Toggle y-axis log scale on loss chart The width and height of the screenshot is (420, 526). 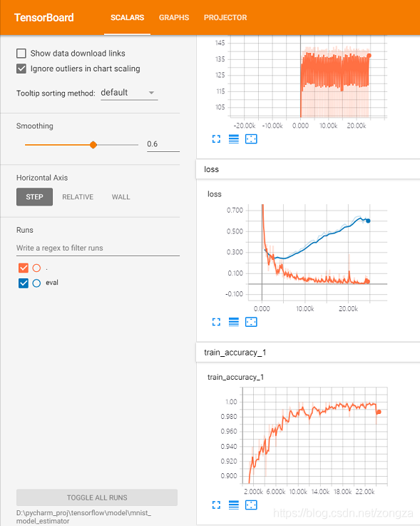234,322
